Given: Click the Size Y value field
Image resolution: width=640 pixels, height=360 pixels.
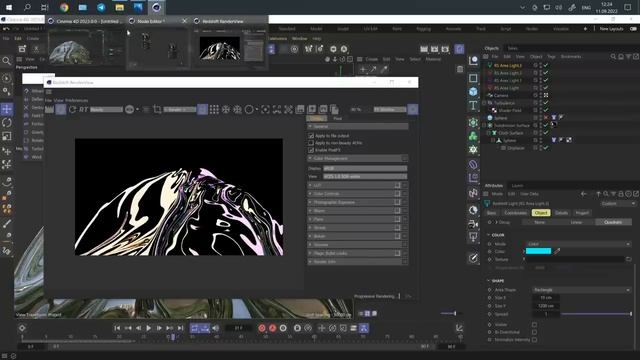Looking at the screenshot, I should click(546, 306).
